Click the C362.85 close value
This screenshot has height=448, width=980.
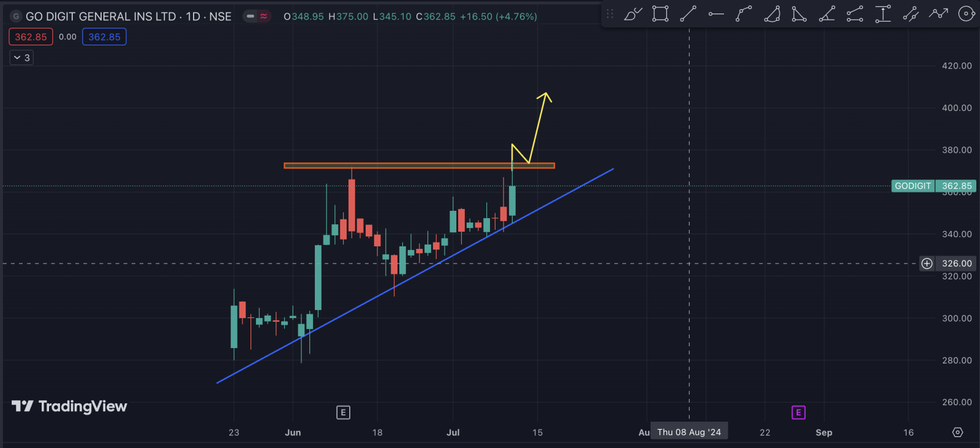[x=436, y=17]
